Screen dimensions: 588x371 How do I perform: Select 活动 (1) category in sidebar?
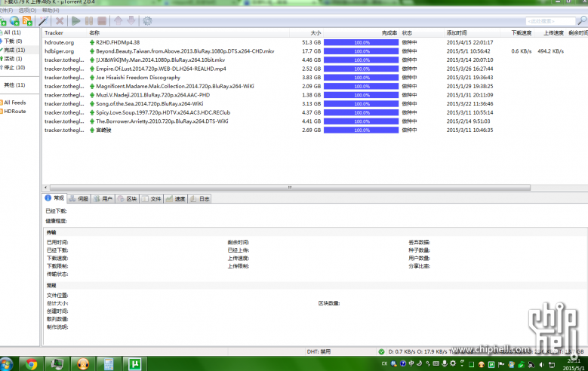(x=13, y=59)
